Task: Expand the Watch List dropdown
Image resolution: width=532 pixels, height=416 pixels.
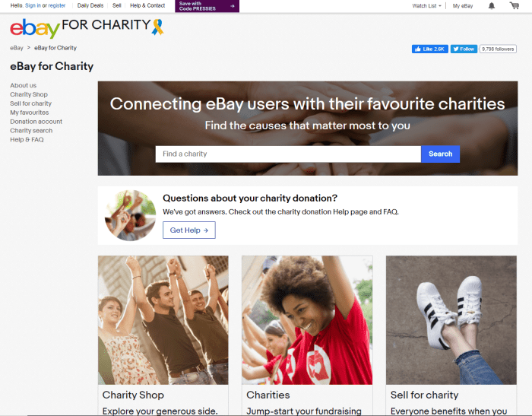Action: (x=426, y=6)
